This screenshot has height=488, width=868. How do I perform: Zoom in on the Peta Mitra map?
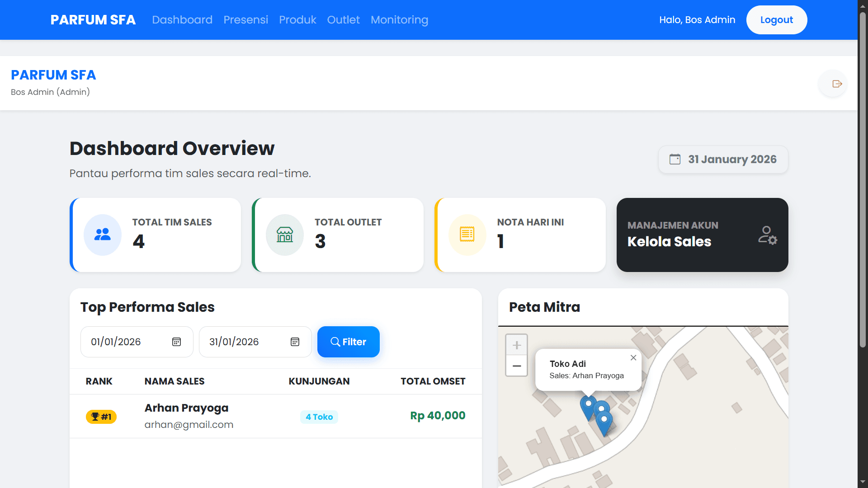pyautogui.click(x=517, y=345)
